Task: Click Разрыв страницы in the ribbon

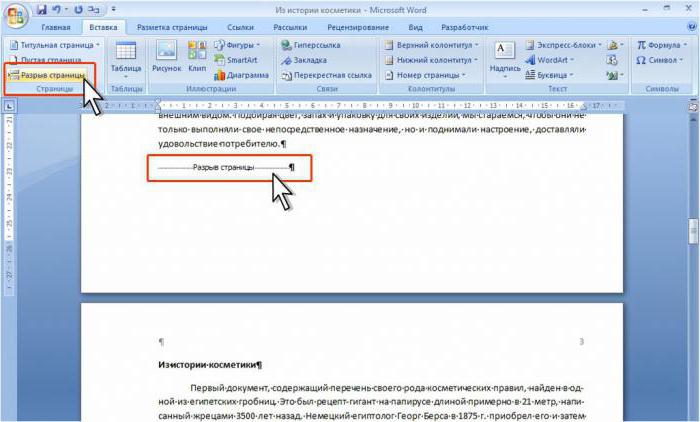Action: pos(47,75)
